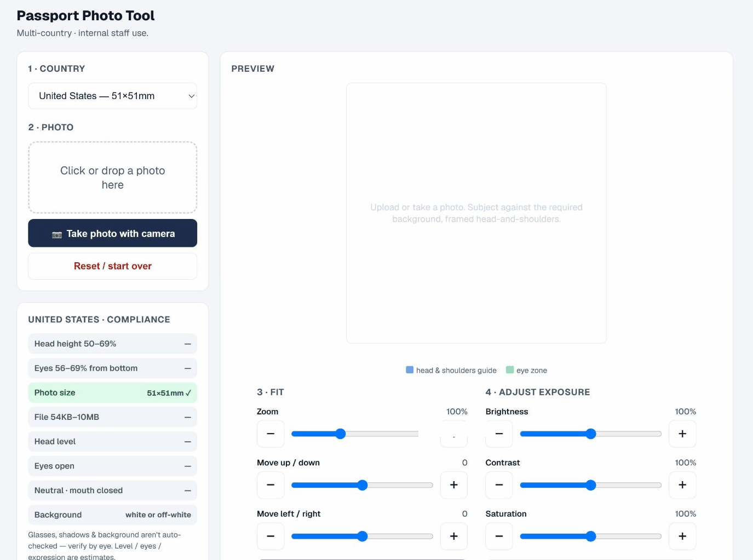Decrease Saturation with the minus button
Screen dimensions: 753x560
[x=499, y=536]
